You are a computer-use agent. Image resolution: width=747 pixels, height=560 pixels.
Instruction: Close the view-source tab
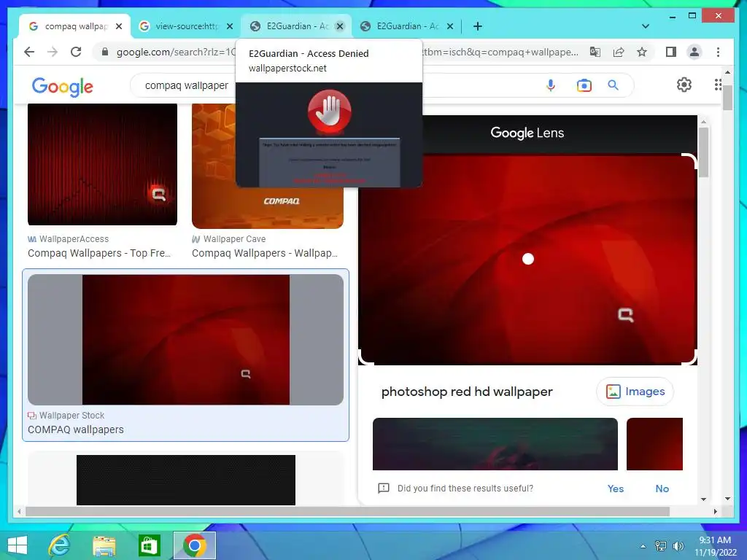coord(230,26)
